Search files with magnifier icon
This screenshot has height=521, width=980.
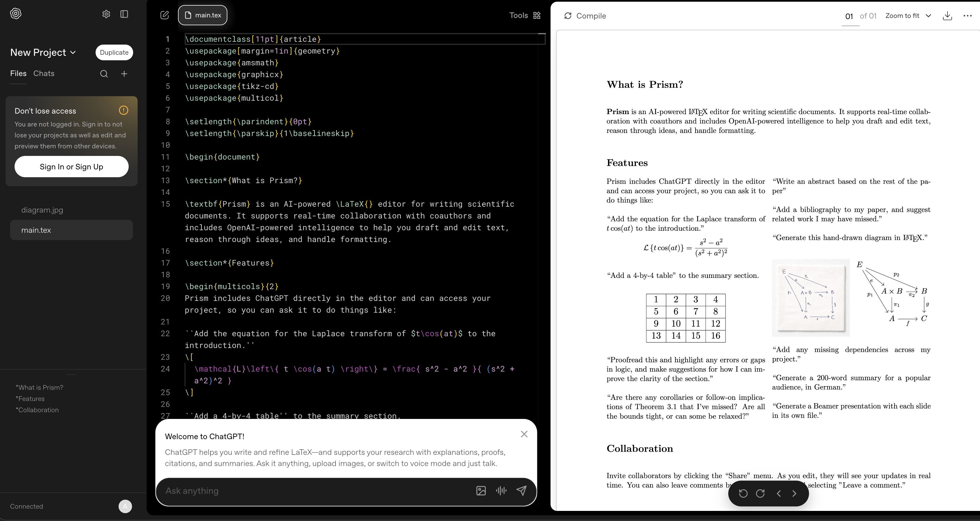coord(104,74)
